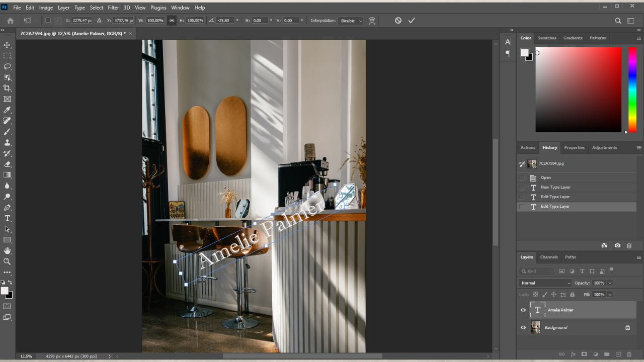The image size is (644, 362).
Task: Select the Eyedropper tool
Action: [x=8, y=110]
